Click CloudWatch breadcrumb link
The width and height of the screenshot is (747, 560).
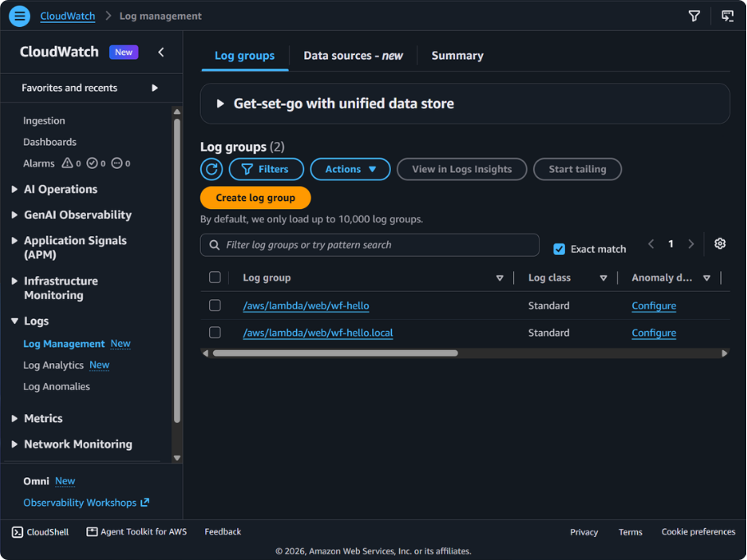coord(68,16)
